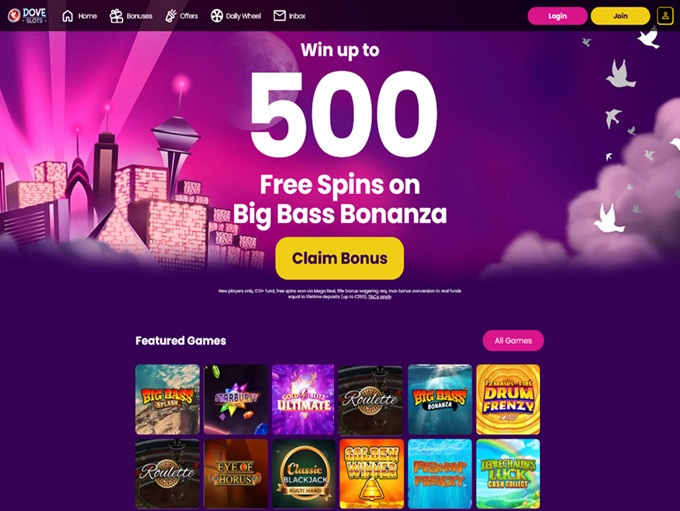Viewport: 680px width, 511px height.
Task: Click the yellow Join button
Action: point(620,16)
